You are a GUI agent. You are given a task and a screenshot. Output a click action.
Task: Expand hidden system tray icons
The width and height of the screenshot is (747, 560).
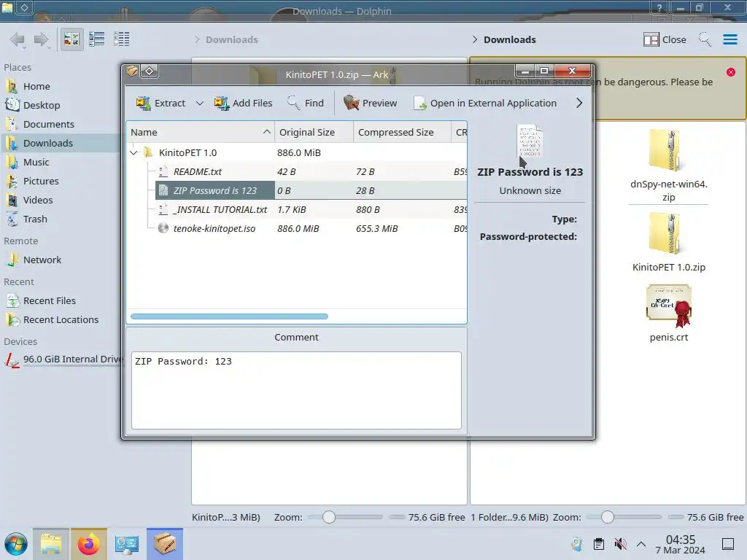point(641,544)
